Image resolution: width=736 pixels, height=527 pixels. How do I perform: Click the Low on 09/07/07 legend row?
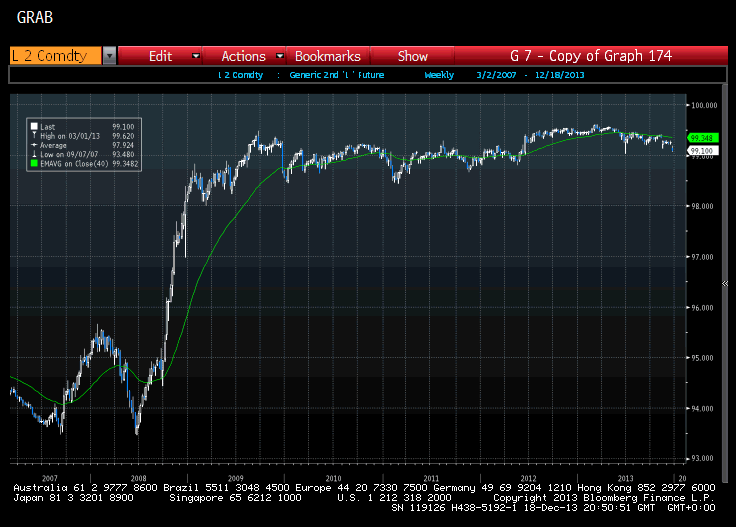(x=83, y=154)
